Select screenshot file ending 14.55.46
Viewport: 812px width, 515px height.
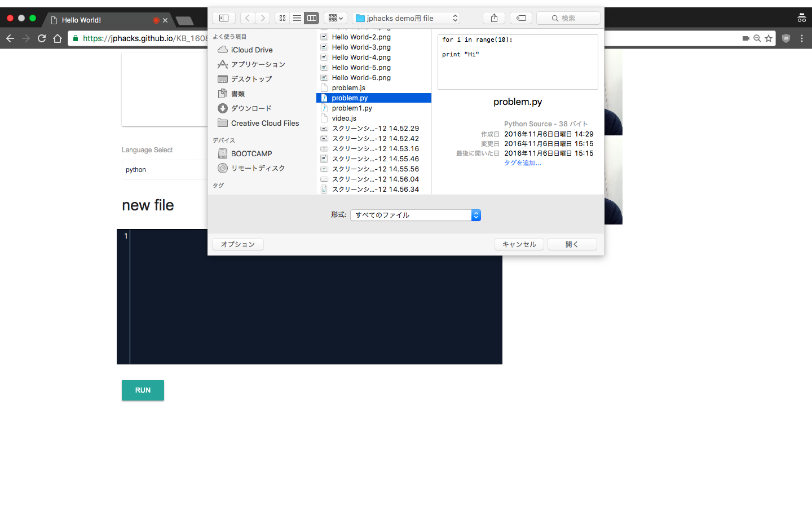pos(374,159)
